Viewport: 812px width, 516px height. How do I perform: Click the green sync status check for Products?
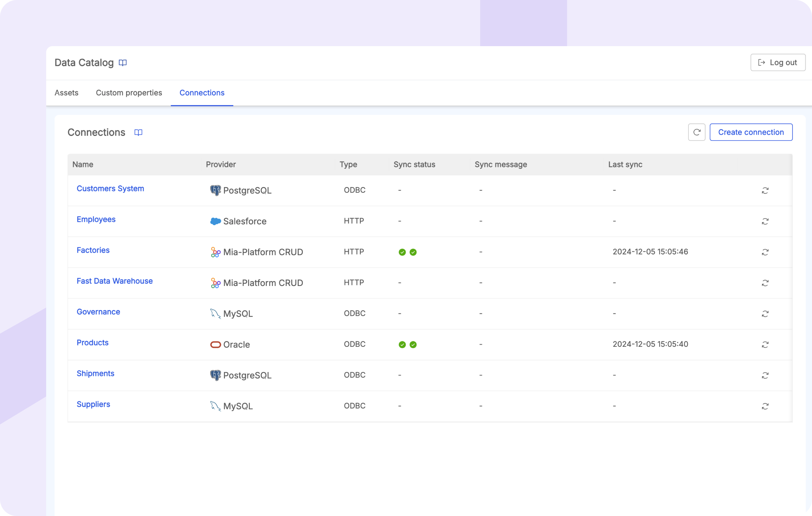point(401,344)
